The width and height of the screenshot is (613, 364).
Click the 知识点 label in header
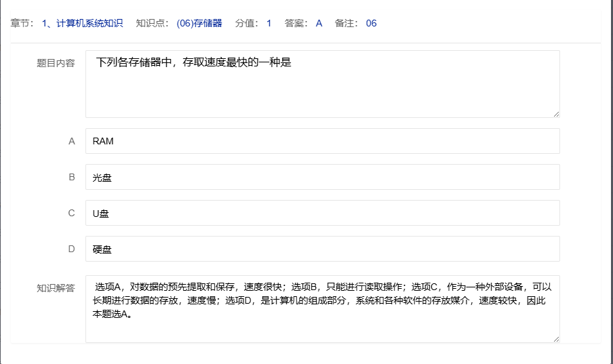click(151, 23)
